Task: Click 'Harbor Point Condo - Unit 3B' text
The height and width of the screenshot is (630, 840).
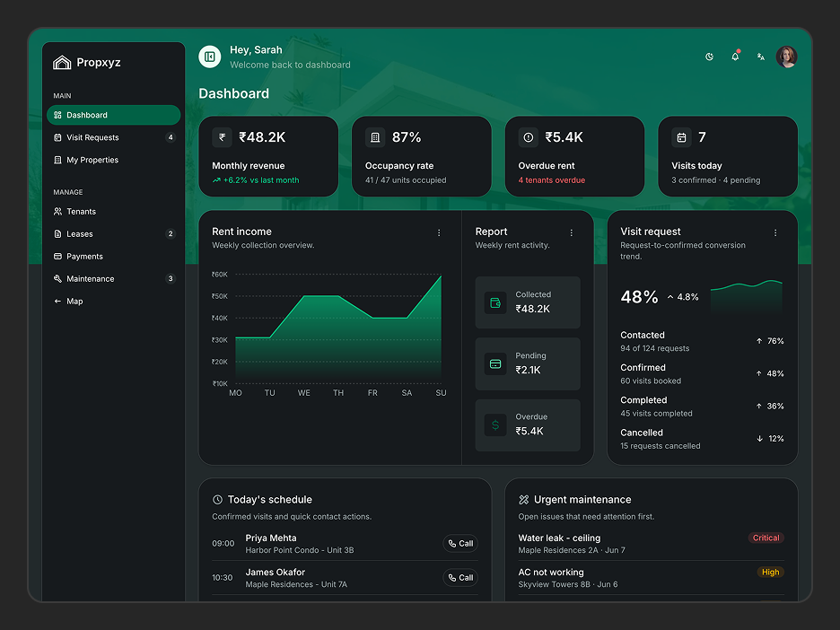Action: (x=300, y=551)
